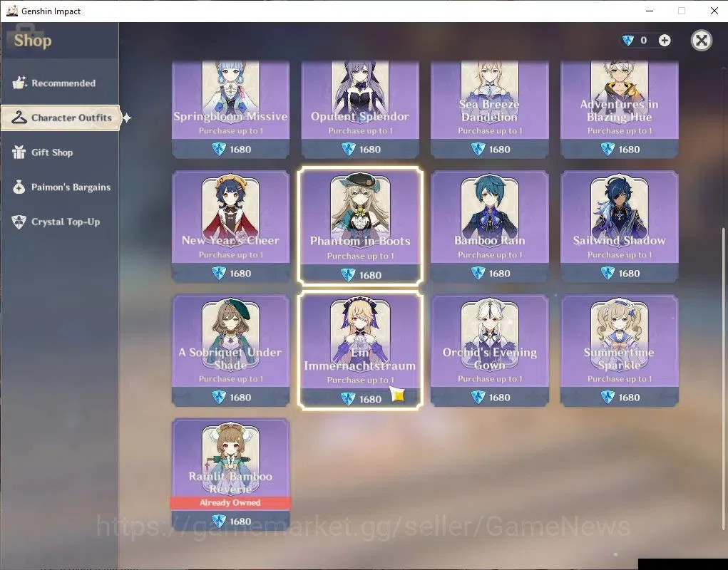Select the Rainlit Bamboo Reverie outfit
728x570 pixels.
click(x=231, y=474)
